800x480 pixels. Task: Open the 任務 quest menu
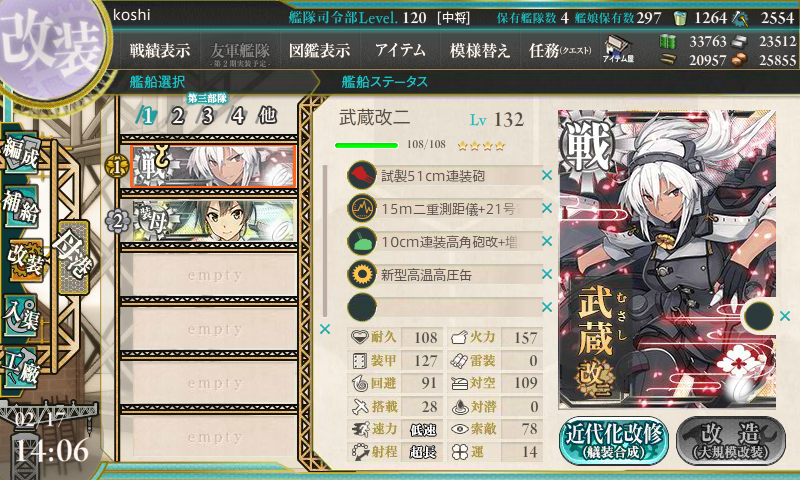(560, 50)
